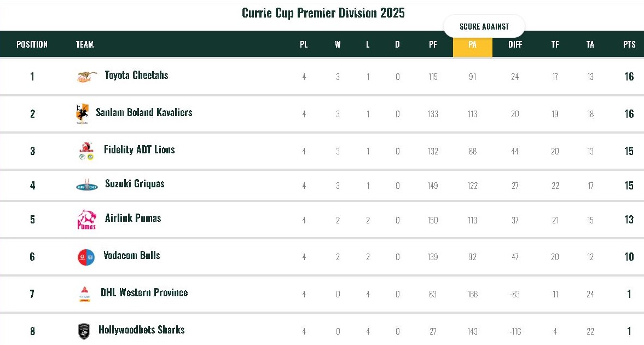The image size is (644, 345).
Task: Click the Score Against tooltip bubble
Action: pyautogui.click(x=484, y=26)
